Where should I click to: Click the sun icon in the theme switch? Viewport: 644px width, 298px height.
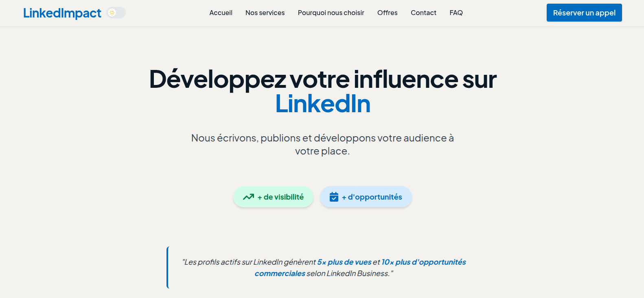pyautogui.click(x=112, y=13)
